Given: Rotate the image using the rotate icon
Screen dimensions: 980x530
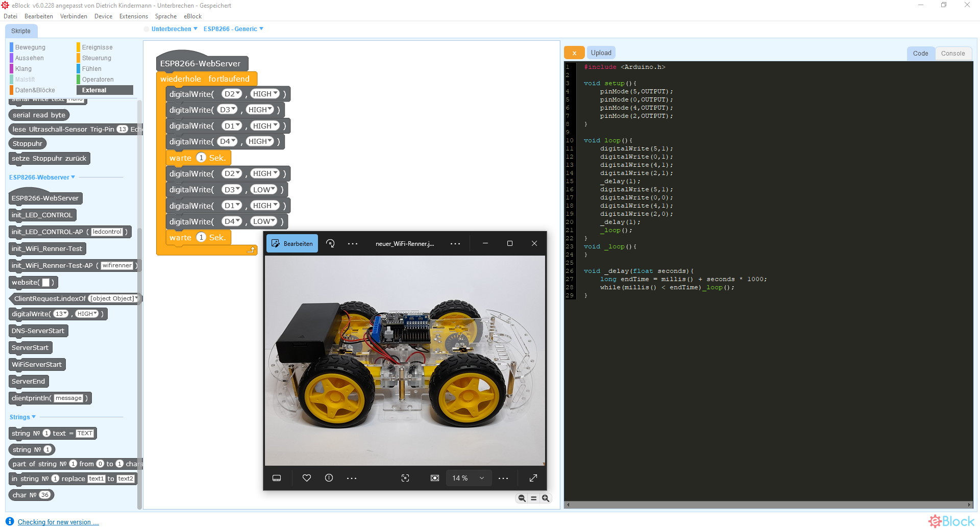Looking at the screenshot, I should point(330,243).
